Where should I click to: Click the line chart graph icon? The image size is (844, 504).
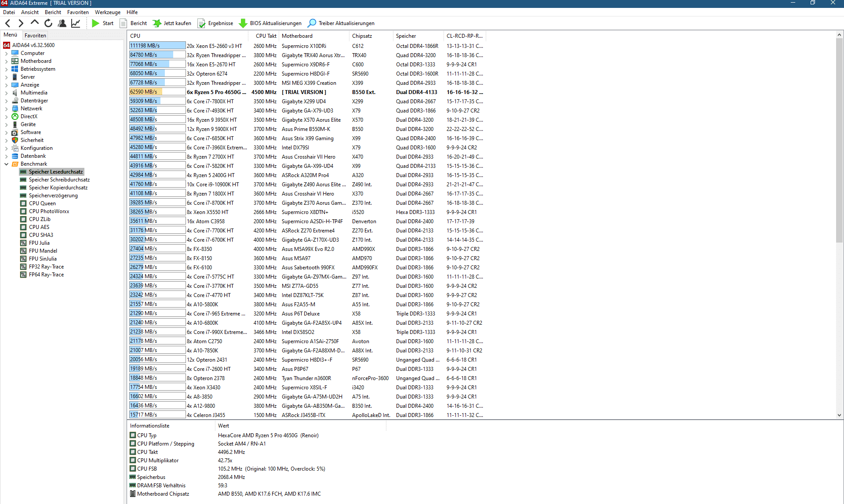coord(76,23)
